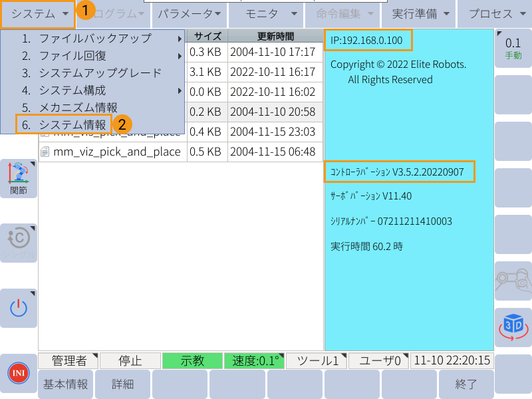Click the 基本情報 button
Image resolution: width=532 pixels, height=399 pixels.
(x=65, y=384)
